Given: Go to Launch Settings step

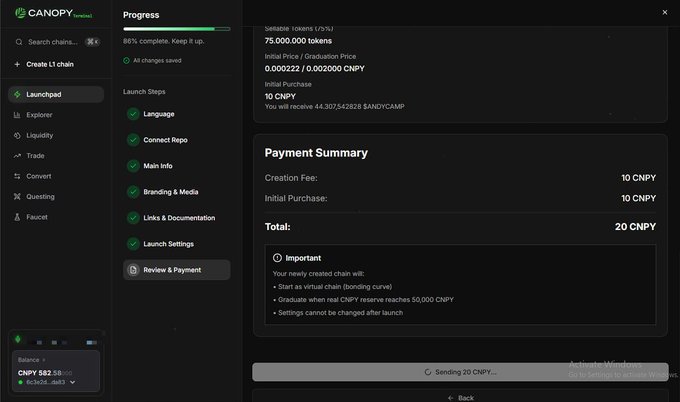Looking at the screenshot, I should (169, 244).
